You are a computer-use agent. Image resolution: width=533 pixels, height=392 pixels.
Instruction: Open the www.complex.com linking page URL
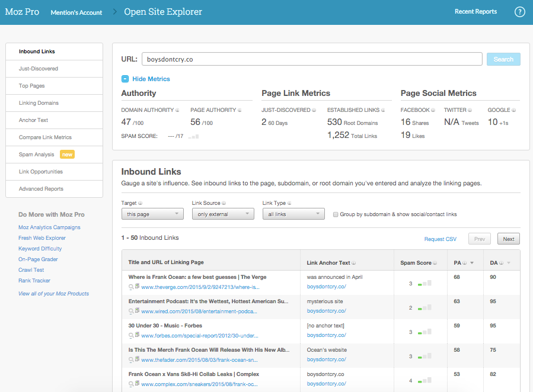click(x=200, y=384)
